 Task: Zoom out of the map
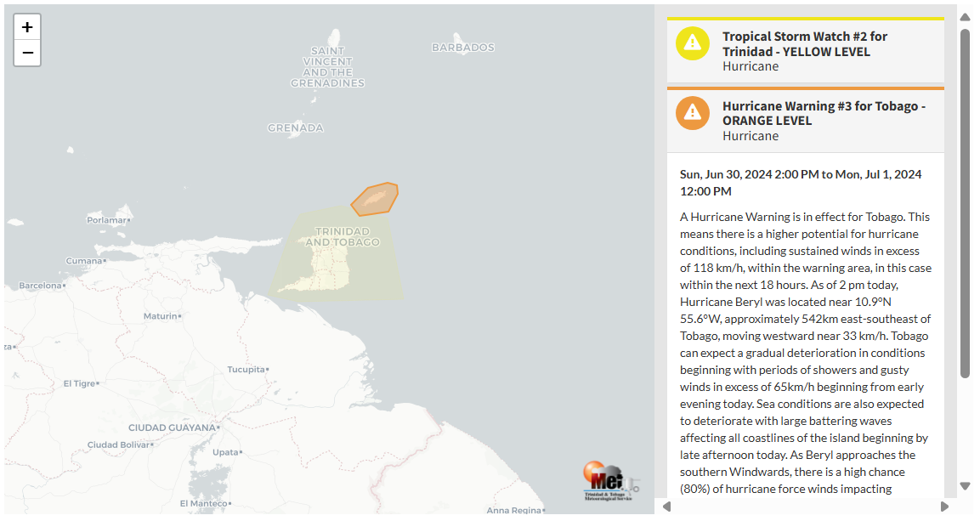[27, 53]
